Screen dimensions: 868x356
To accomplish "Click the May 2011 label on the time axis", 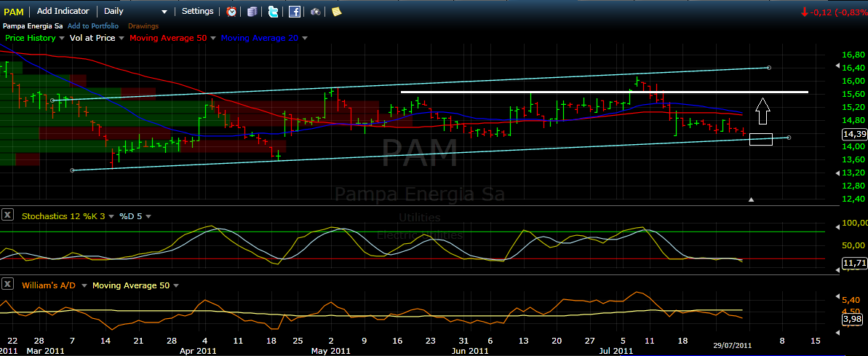I will coord(331,351).
